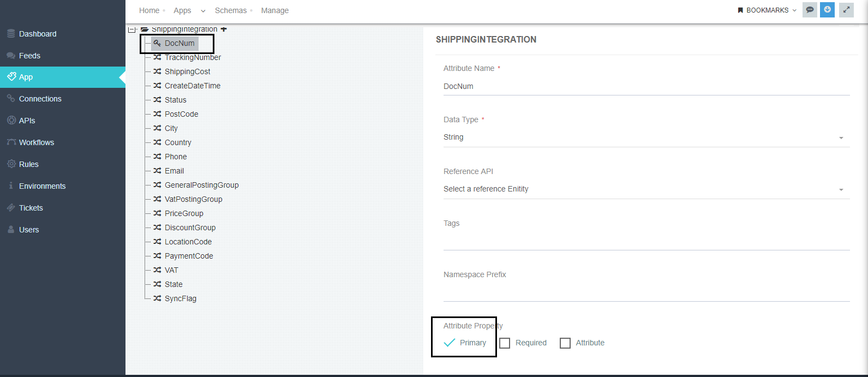Enable the Required checkbox
The height and width of the screenshot is (377, 868).
point(505,343)
